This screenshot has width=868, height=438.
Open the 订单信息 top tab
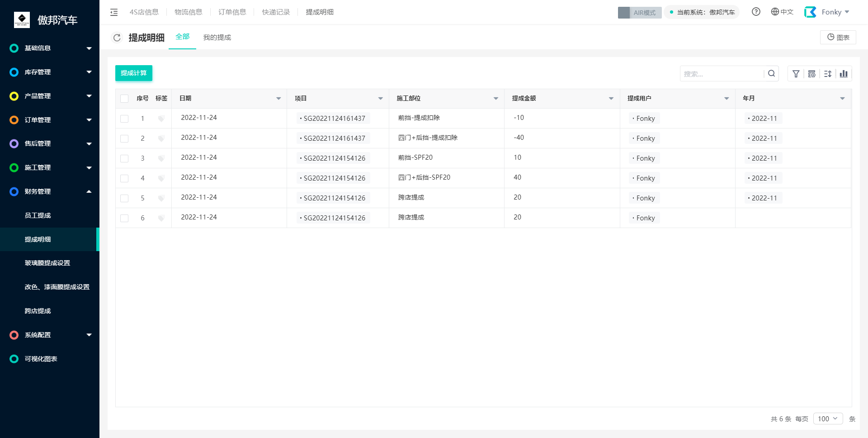(232, 12)
